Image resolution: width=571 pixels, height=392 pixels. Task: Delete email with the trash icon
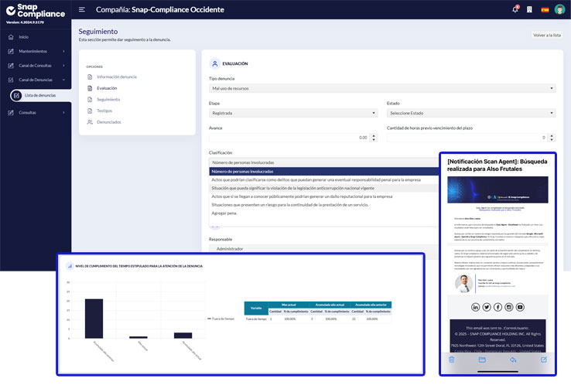452,360
